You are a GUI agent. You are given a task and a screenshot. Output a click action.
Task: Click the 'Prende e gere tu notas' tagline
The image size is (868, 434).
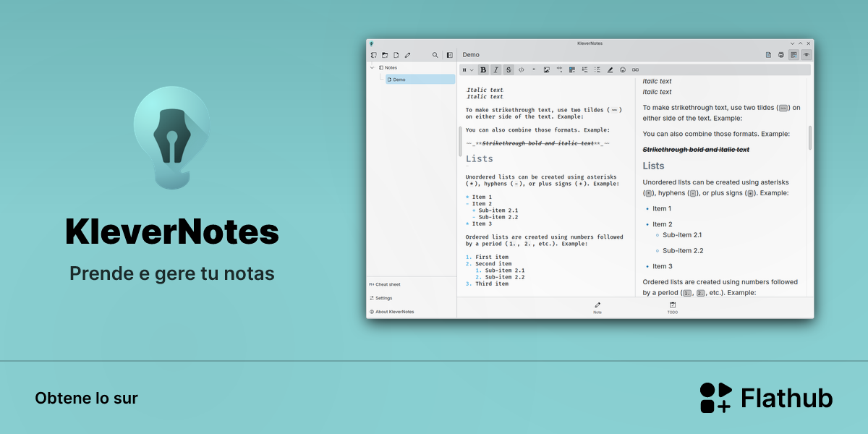click(172, 274)
